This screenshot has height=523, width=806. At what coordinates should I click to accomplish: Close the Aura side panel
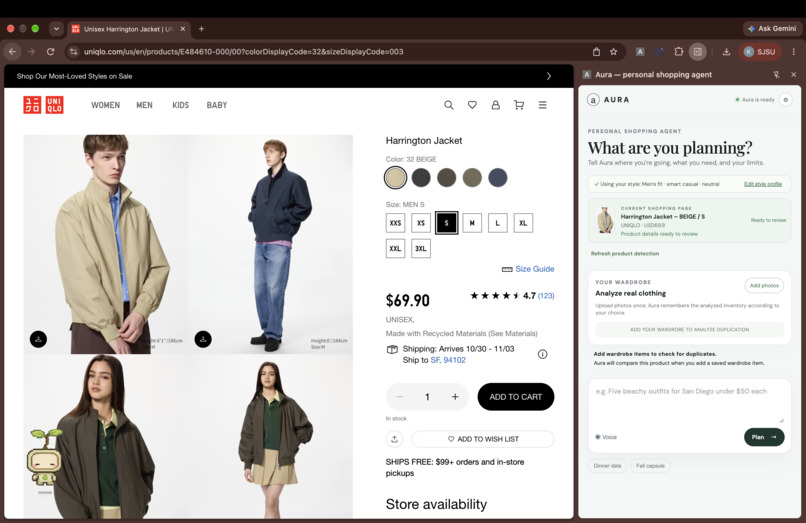[x=794, y=75]
